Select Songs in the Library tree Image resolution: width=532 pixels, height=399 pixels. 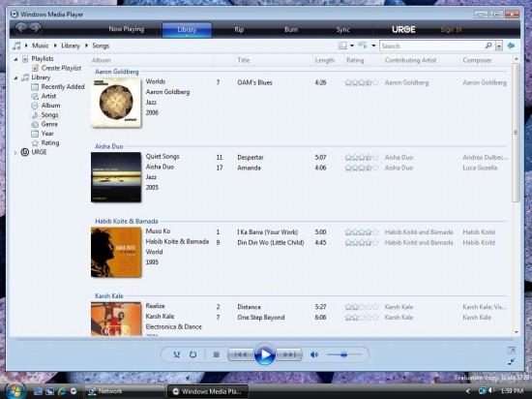[49, 115]
